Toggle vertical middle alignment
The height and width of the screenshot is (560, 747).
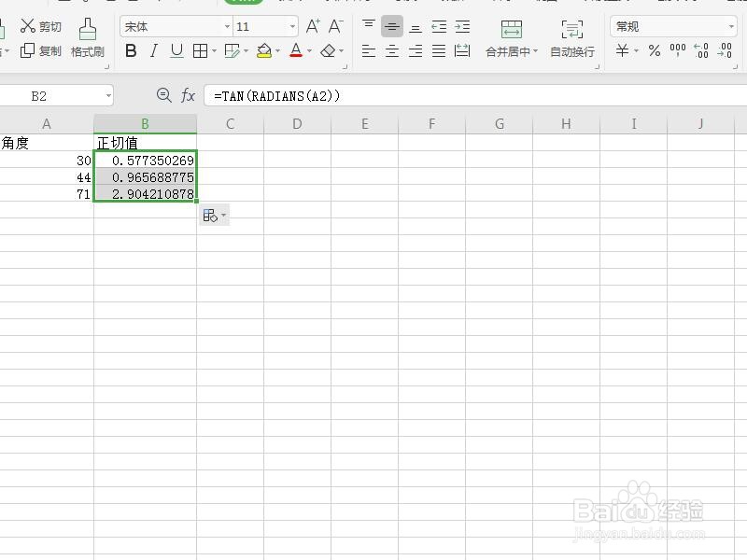392,27
